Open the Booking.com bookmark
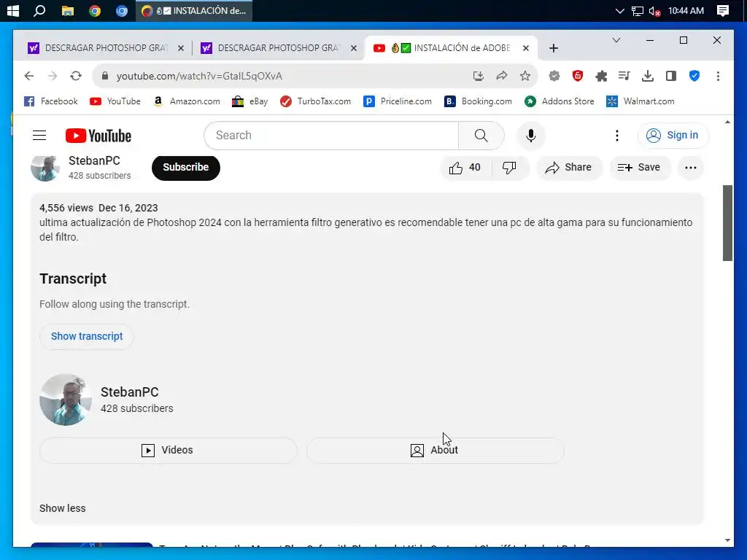This screenshot has height=560, width=747. click(478, 101)
